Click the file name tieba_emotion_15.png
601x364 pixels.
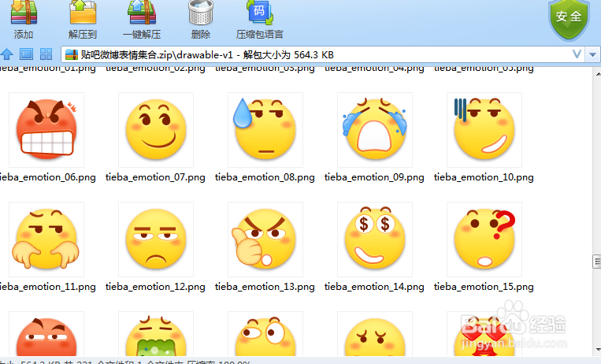(484, 287)
